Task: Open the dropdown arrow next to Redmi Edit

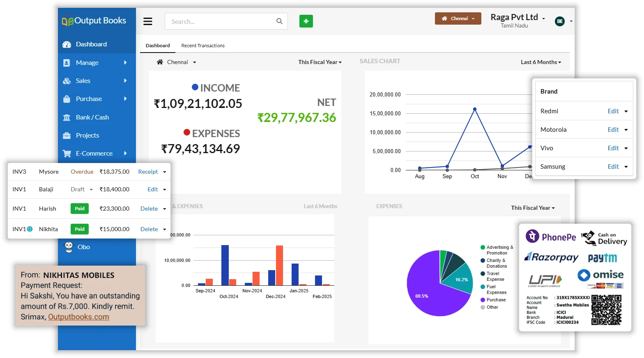Action: 626,111
